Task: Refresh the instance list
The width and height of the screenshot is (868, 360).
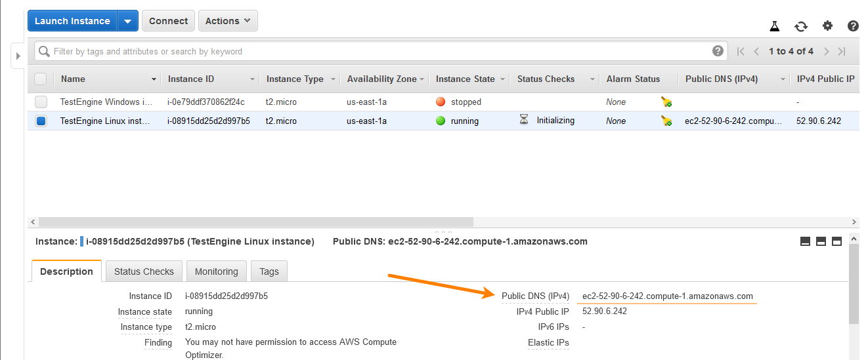Action: pyautogui.click(x=801, y=26)
